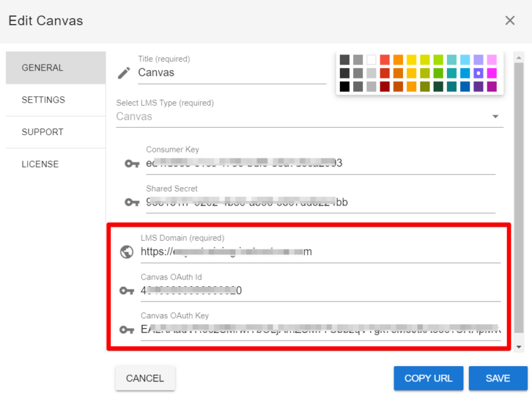Image resolution: width=532 pixels, height=394 pixels.
Task: Choose the black color swatch
Action: (344, 87)
